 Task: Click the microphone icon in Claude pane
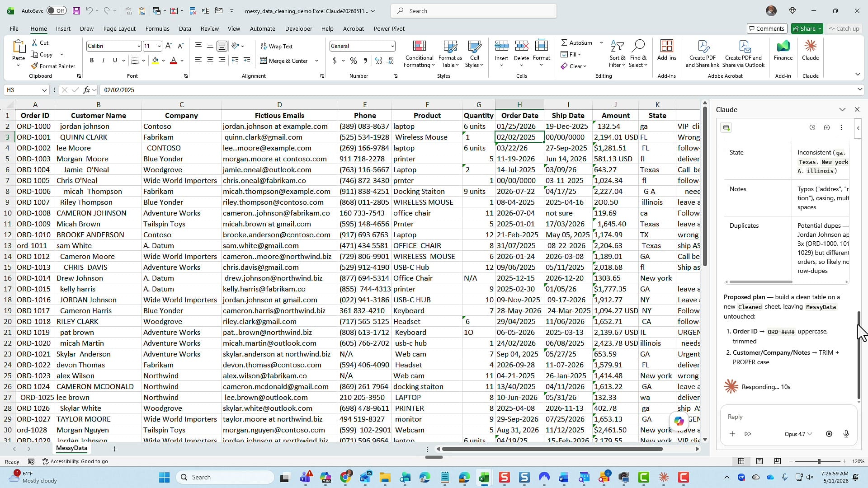tap(846, 434)
